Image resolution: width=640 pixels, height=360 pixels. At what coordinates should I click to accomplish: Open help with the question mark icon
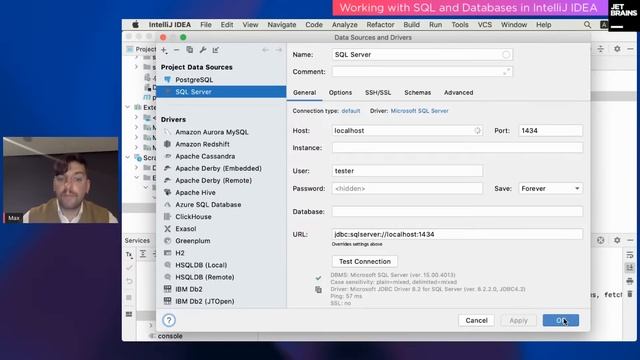(x=169, y=320)
